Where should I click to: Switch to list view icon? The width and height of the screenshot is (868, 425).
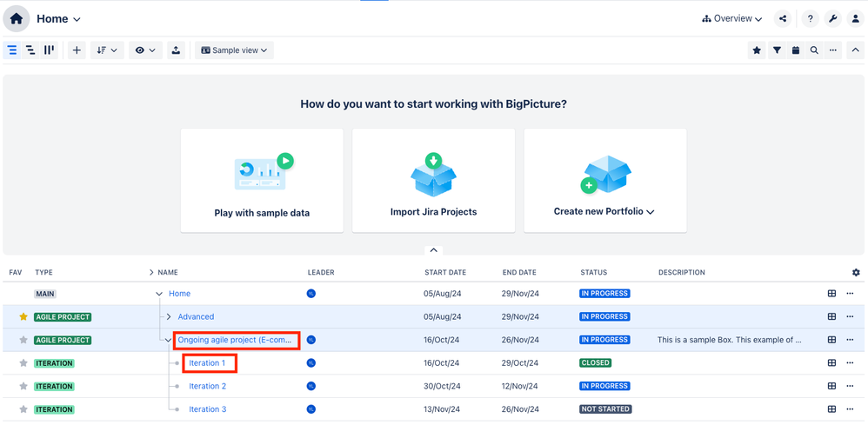tap(12, 50)
